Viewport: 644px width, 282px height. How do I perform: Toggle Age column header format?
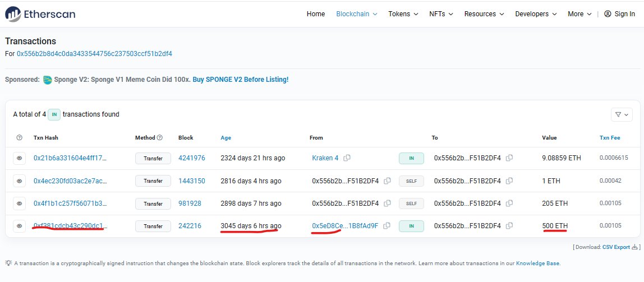226,137
